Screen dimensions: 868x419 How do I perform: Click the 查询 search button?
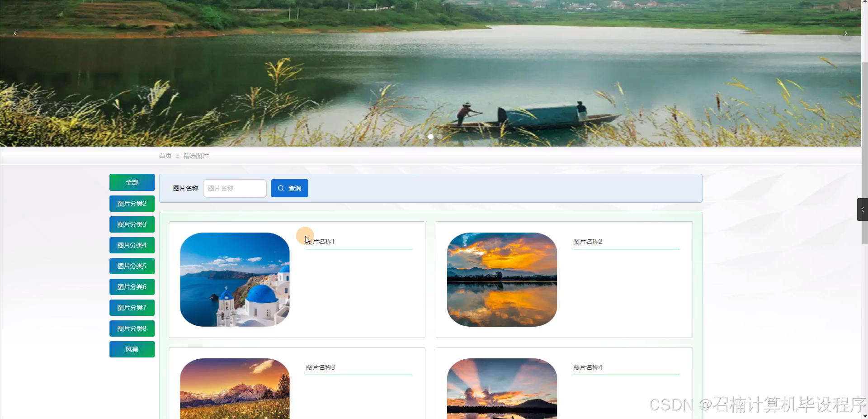289,188
